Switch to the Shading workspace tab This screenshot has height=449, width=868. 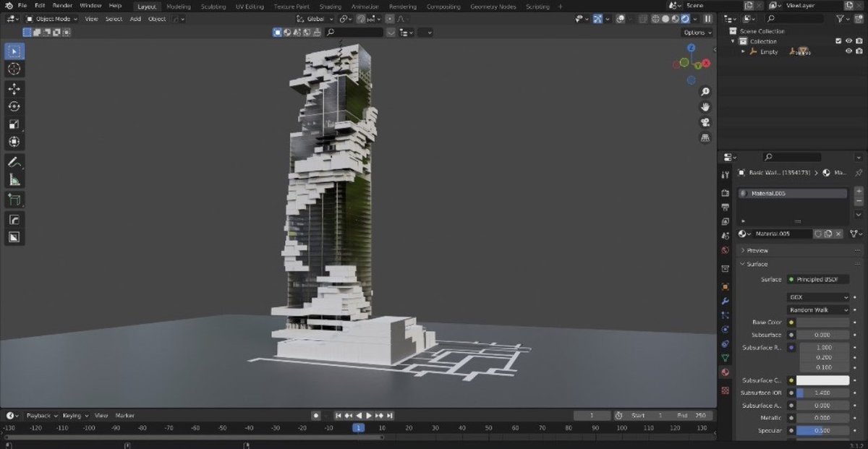330,7
